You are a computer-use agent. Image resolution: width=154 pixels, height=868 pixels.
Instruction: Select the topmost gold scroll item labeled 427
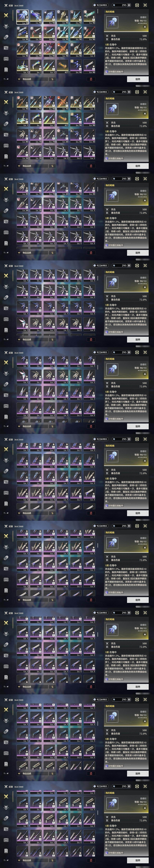coord(63,67)
